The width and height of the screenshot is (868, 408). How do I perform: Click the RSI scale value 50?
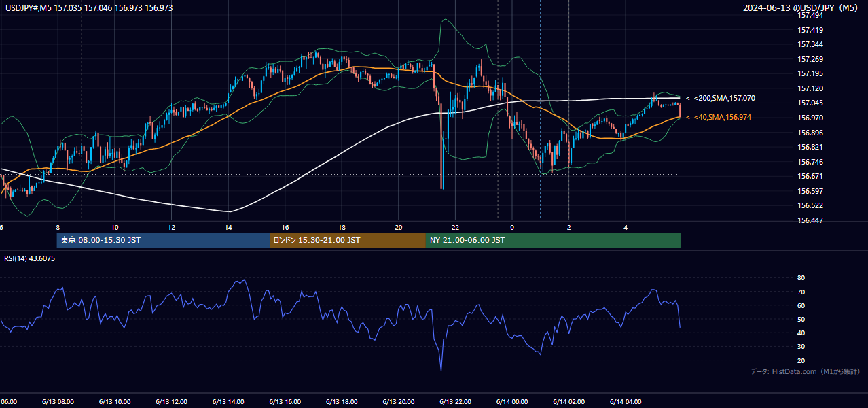pos(801,319)
